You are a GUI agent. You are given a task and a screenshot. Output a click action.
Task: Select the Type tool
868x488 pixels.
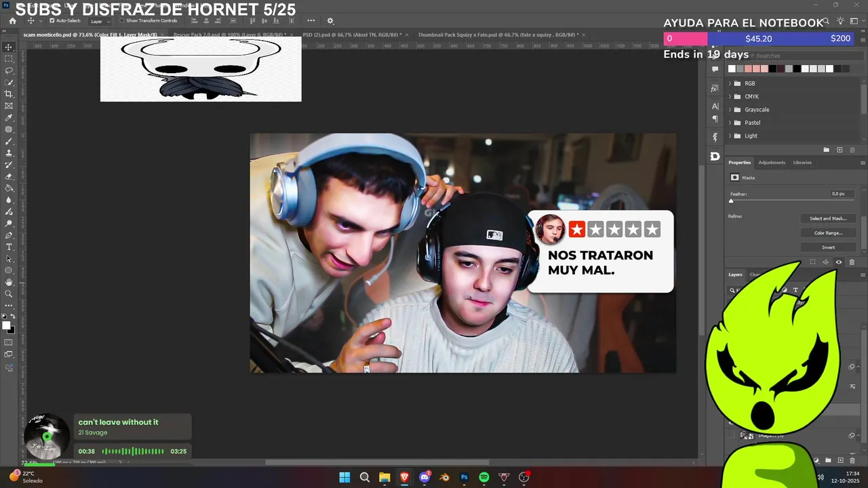pos(9,247)
